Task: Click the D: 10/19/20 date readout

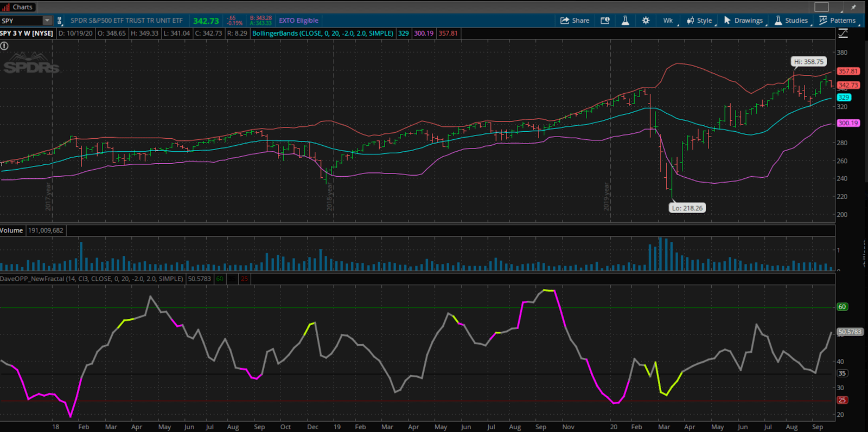Action: tap(75, 33)
